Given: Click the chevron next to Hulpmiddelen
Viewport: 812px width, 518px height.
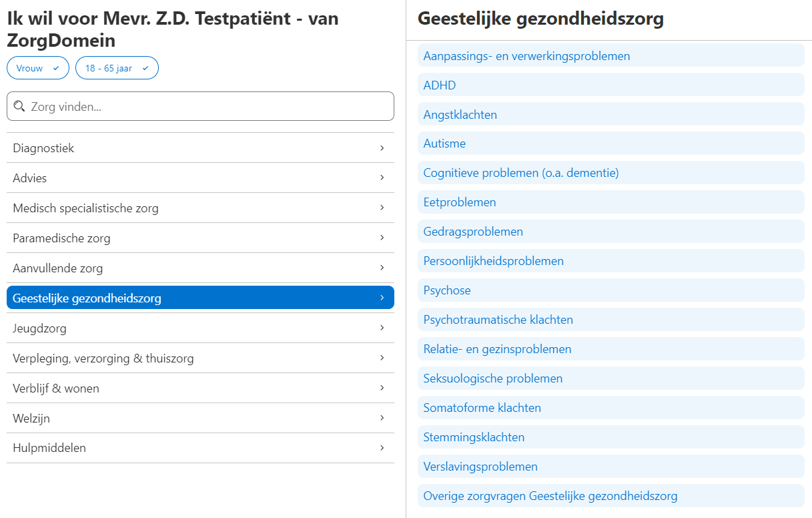Looking at the screenshot, I should 382,447.
